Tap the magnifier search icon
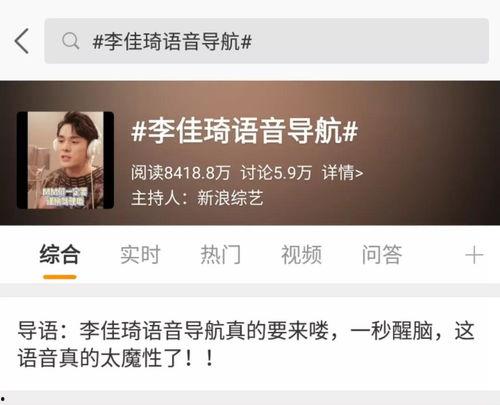 point(70,41)
